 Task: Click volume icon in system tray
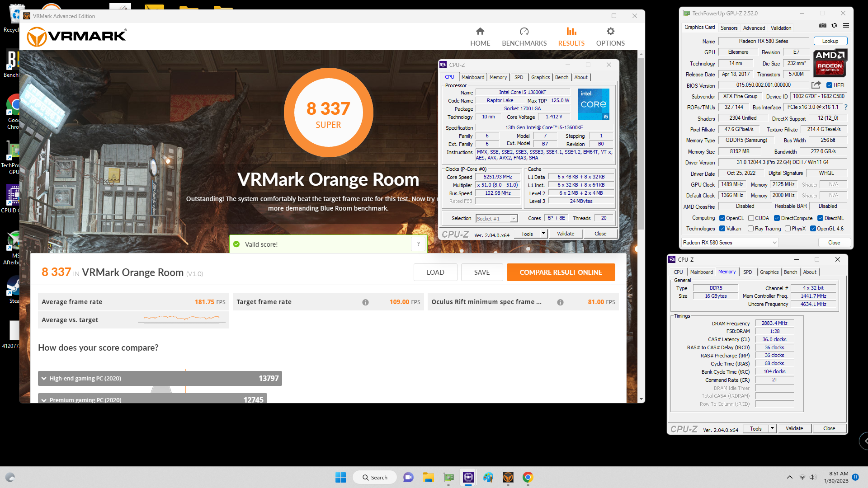[812, 477]
